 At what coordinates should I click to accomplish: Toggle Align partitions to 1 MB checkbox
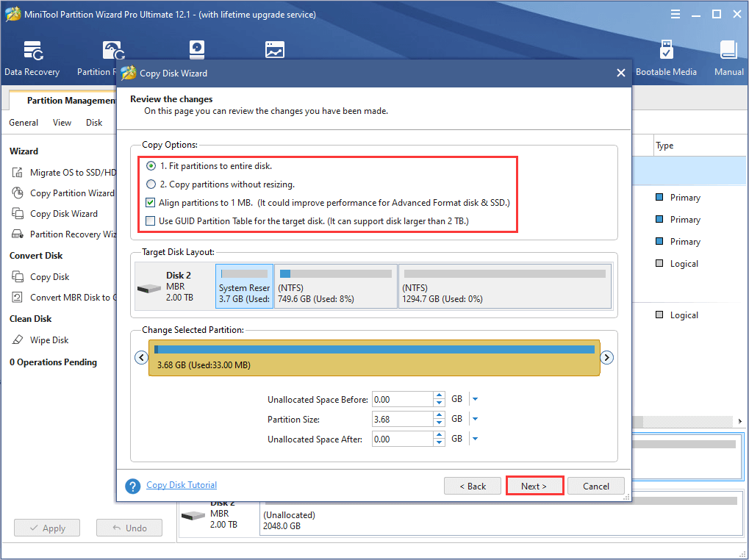tap(151, 203)
